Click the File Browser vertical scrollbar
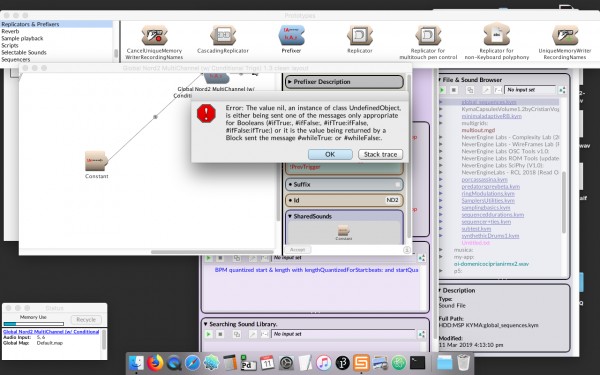Image resolution: width=600 pixels, height=375 pixels. pyautogui.click(x=564, y=202)
